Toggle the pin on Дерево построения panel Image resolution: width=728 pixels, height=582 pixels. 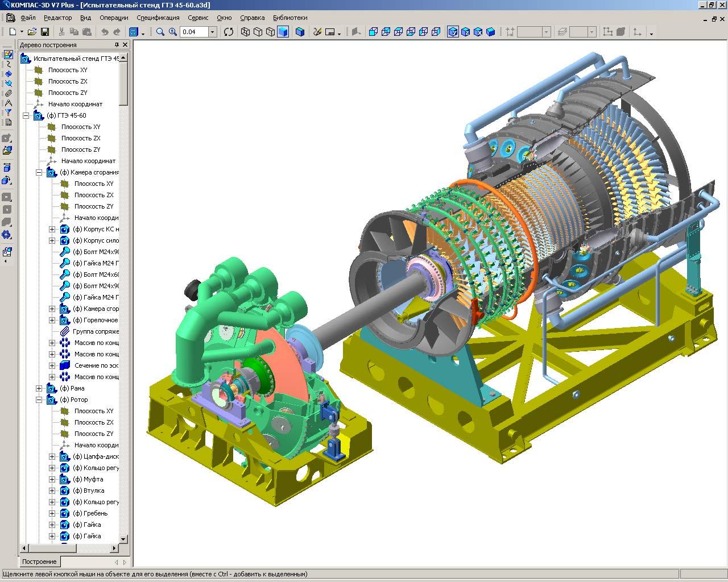click(117, 45)
